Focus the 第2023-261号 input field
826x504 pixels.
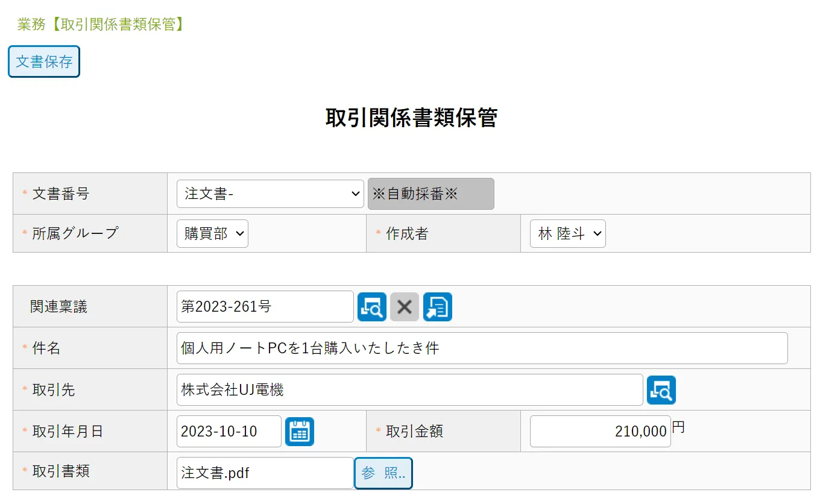265,307
